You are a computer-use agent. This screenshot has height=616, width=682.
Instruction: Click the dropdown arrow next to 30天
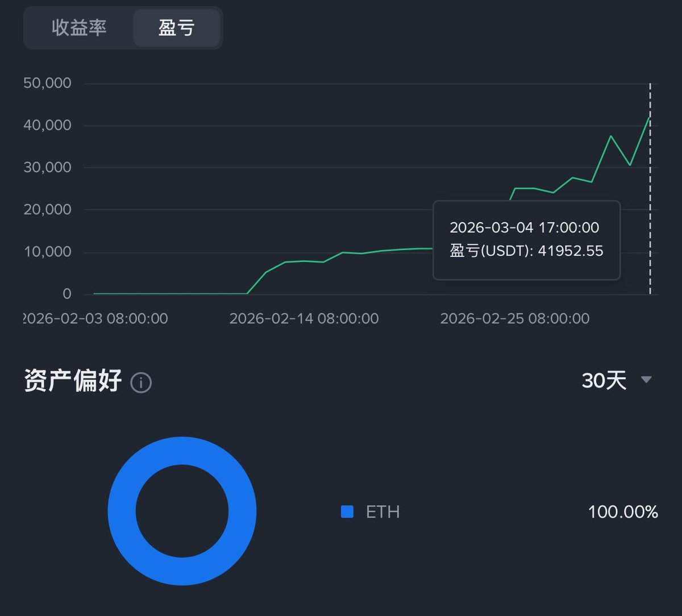click(x=646, y=380)
